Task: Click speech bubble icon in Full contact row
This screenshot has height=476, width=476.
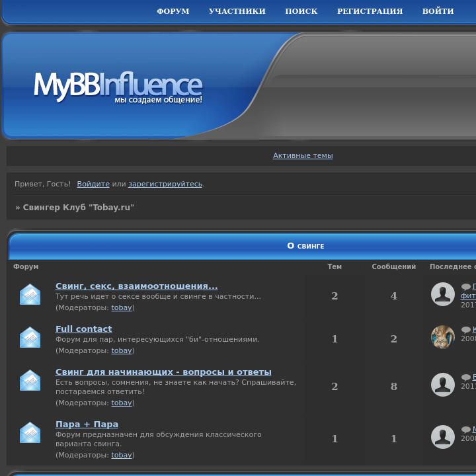Action: click(465, 330)
